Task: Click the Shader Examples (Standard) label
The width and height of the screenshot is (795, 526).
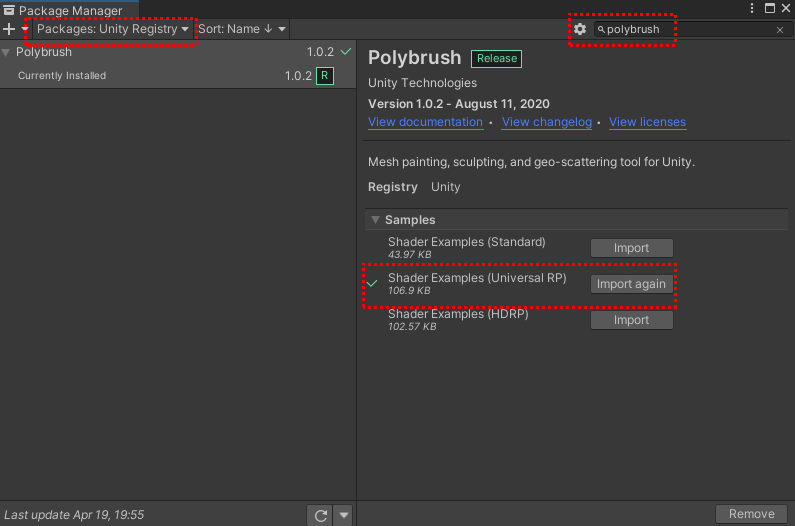Action: tap(467, 242)
